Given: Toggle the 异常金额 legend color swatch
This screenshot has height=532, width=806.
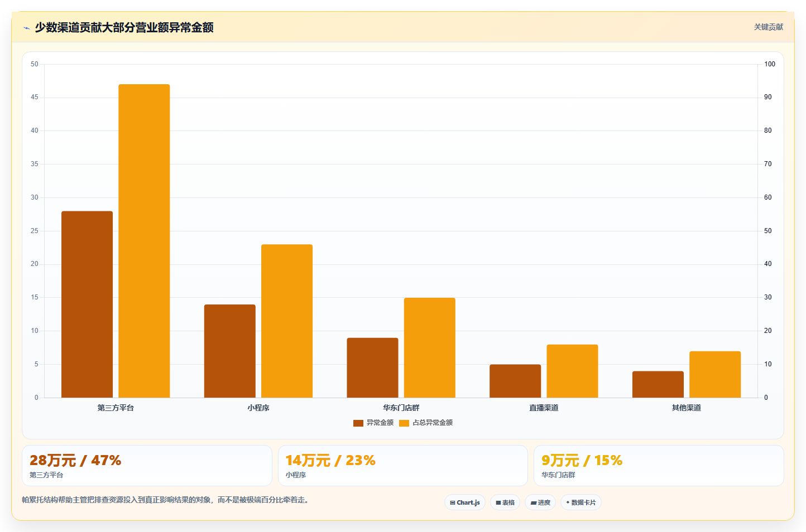Looking at the screenshot, I should click(358, 423).
